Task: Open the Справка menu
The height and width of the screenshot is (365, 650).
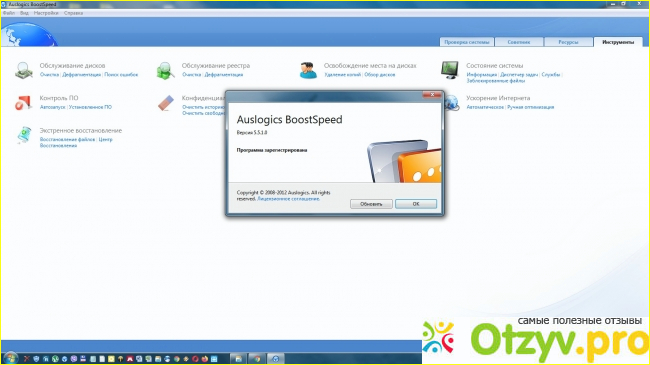Action: tap(73, 13)
